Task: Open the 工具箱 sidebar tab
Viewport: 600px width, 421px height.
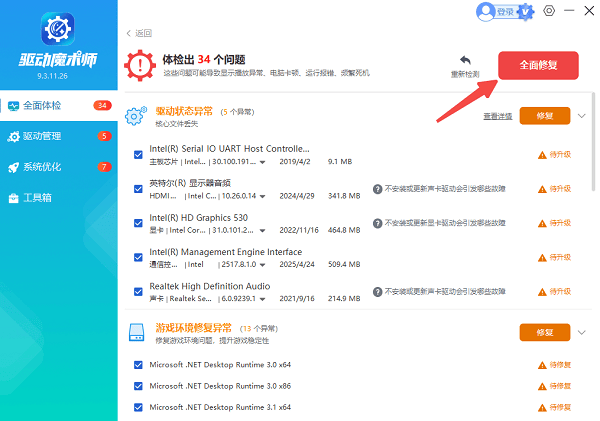Action: [x=59, y=198]
